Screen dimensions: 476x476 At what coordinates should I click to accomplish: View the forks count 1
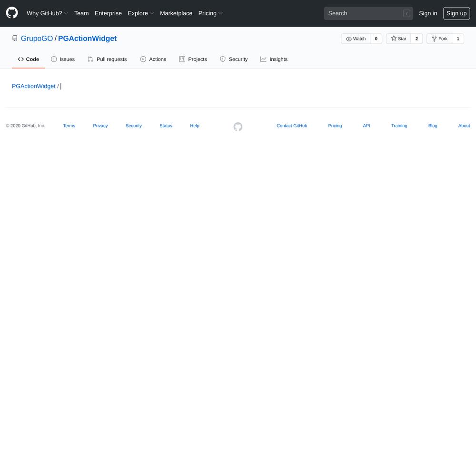458,39
